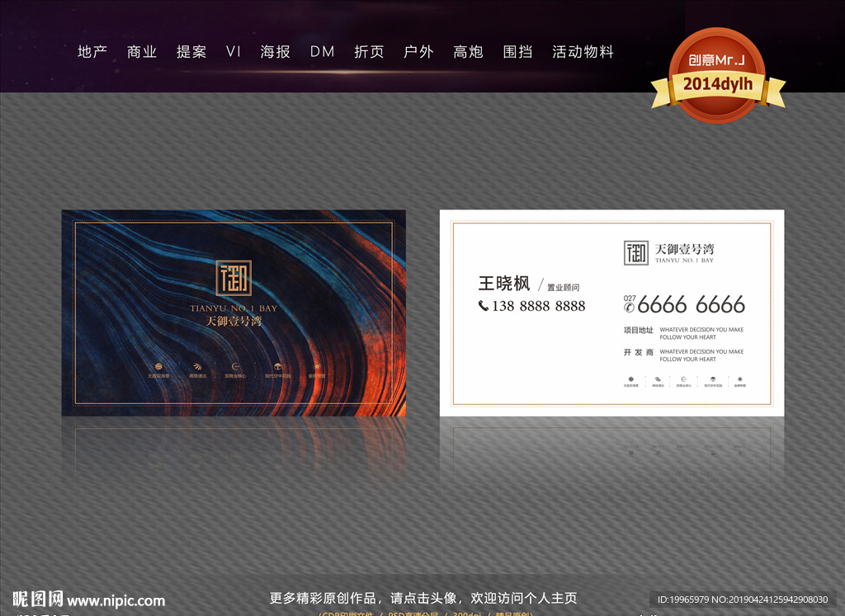Click the 商业 label in the top bar
Viewport: 845px width, 616px height.
pos(142,52)
